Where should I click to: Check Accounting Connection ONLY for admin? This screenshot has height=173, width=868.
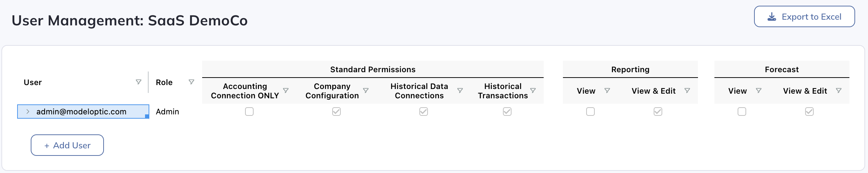(249, 112)
